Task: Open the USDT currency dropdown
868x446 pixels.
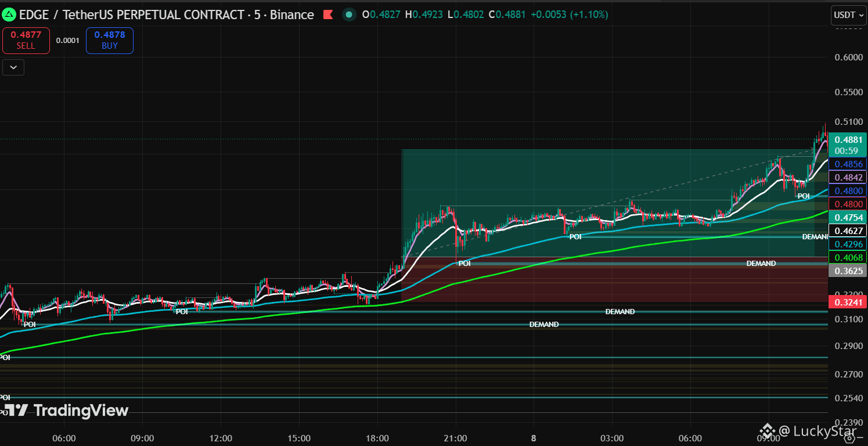Action: pos(848,15)
